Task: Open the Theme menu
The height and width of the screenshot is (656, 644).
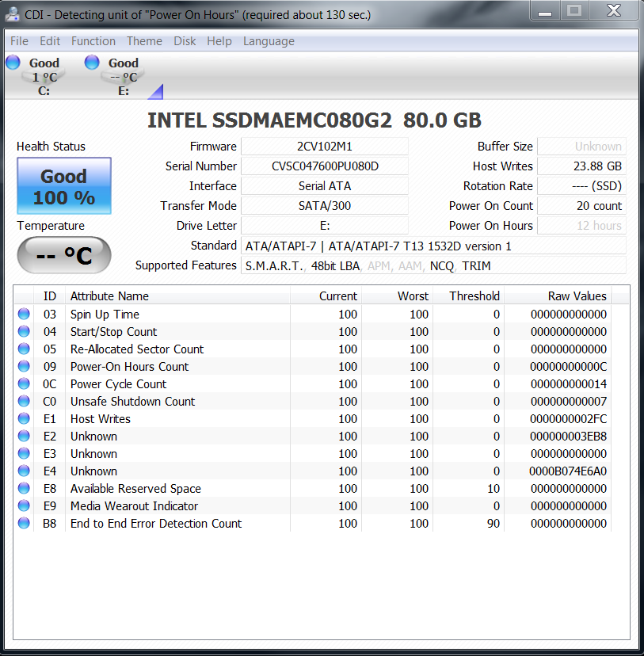Action: [144, 41]
